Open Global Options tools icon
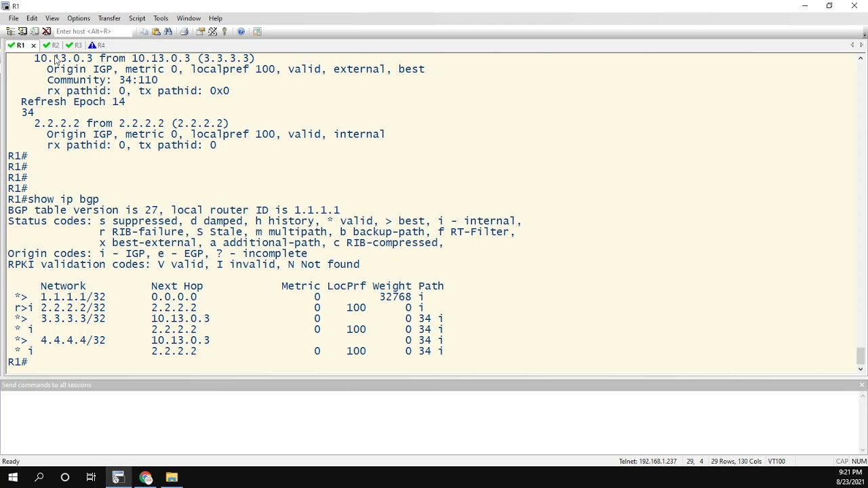The image size is (868, 488). coord(212,31)
